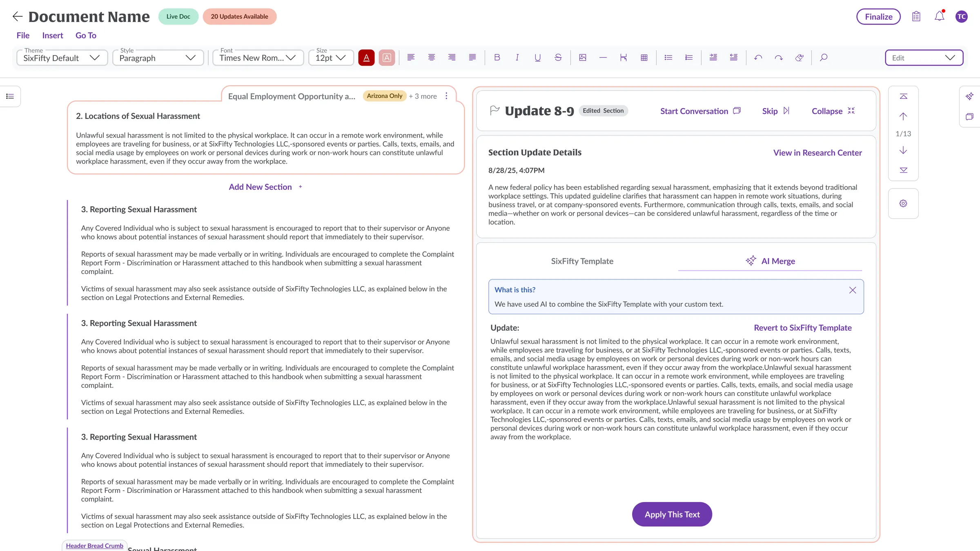Dismiss the What is this? info box
This screenshot has height=551, width=980.
click(x=853, y=290)
